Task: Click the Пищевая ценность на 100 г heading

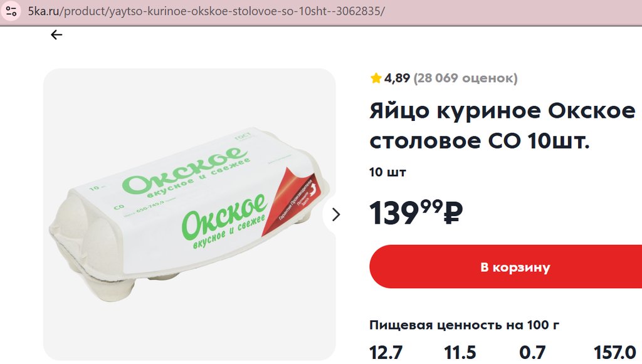Action: pos(465,325)
